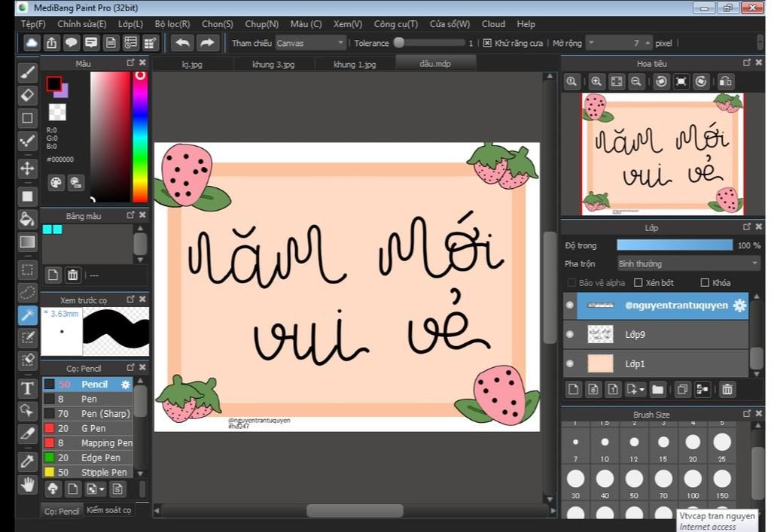
Task: Switch to khung 1.jpg tab
Action: tap(355, 64)
